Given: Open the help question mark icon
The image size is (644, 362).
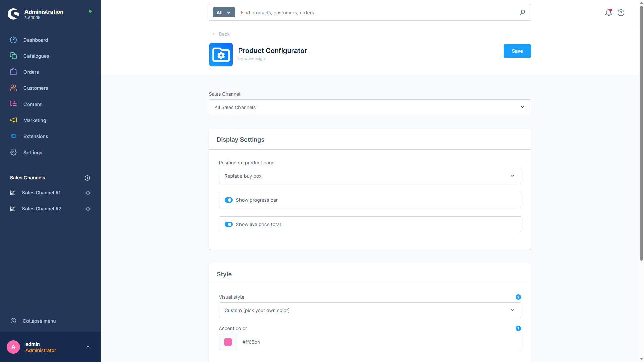Looking at the screenshot, I should (x=621, y=13).
